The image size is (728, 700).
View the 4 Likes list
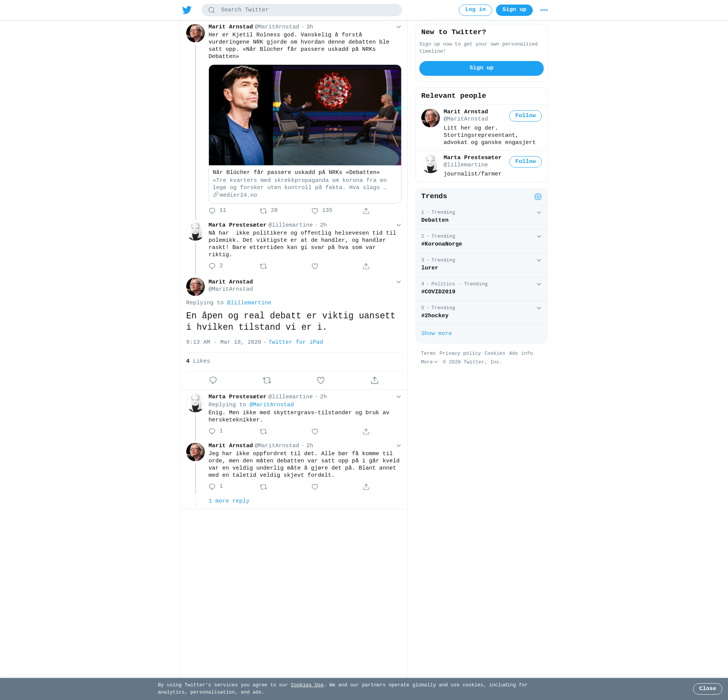[x=198, y=361]
